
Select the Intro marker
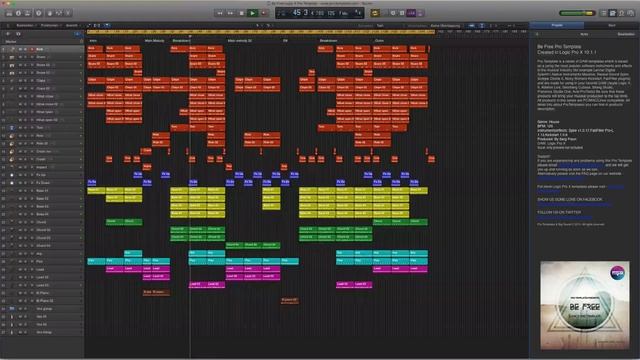(x=93, y=41)
